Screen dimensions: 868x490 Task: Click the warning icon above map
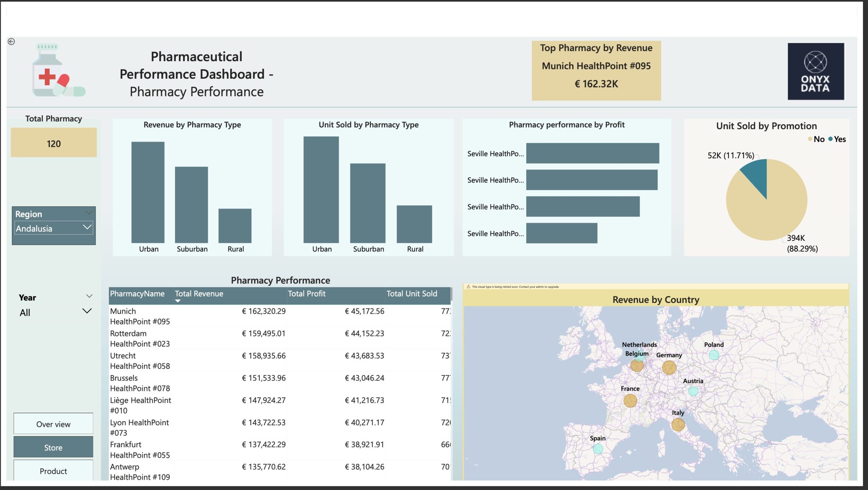click(468, 287)
